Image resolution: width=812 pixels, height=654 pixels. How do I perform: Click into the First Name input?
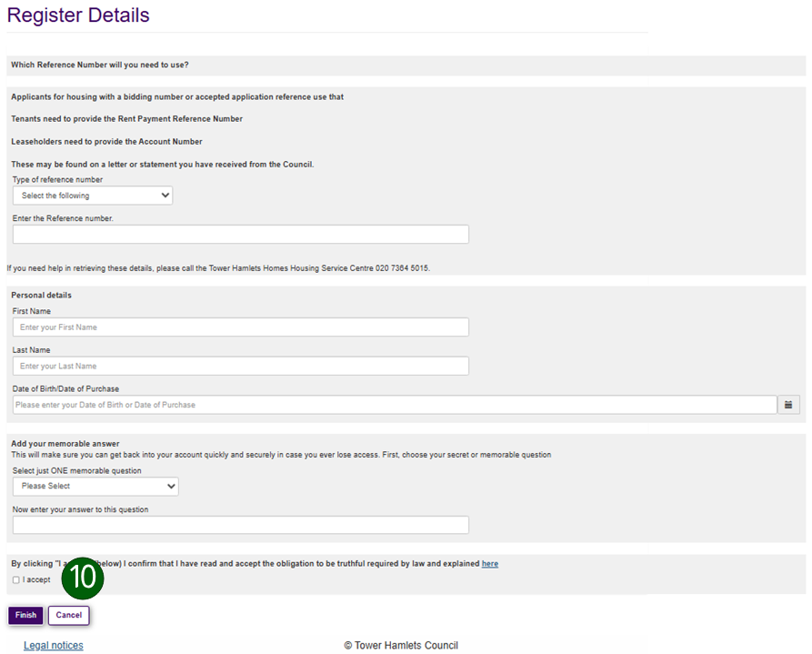[x=241, y=327]
